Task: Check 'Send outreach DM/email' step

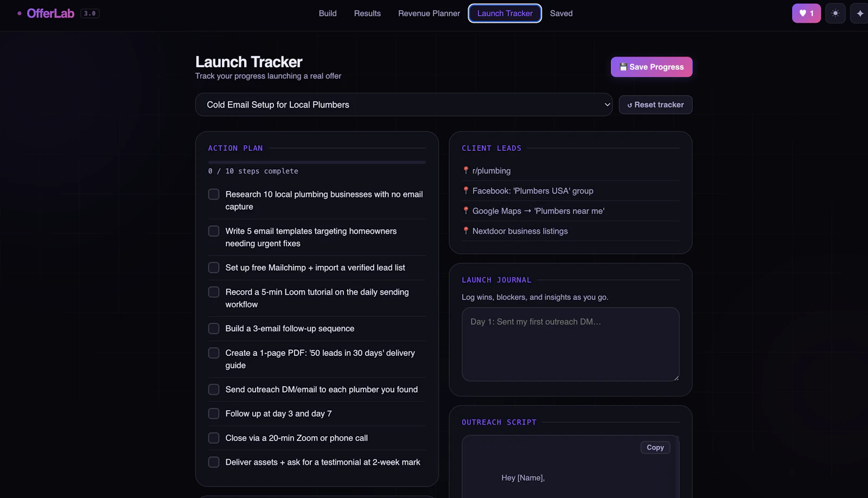Action: (x=214, y=390)
